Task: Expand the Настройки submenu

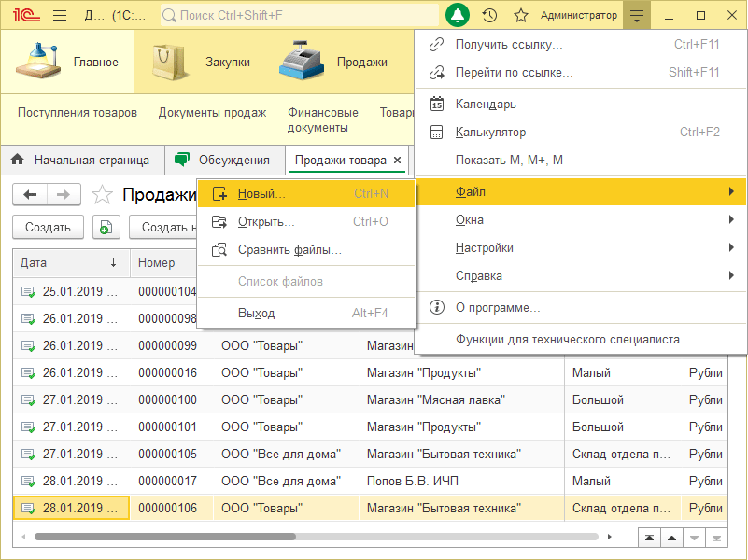Action: tap(580, 248)
